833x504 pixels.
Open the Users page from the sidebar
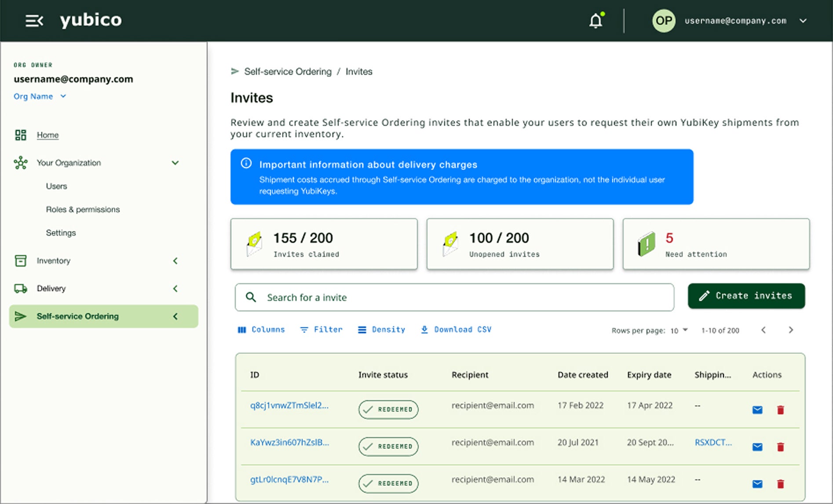[56, 186]
